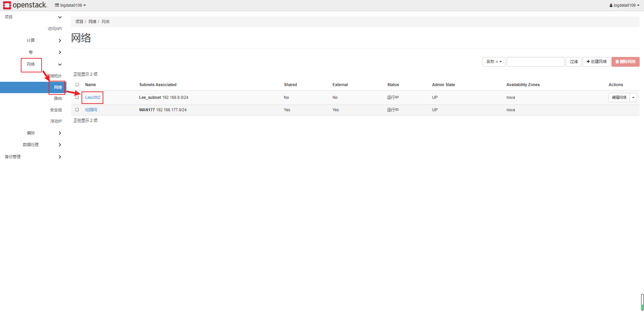Click 编辑网络 for Lee2002
The image size is (644, 317).
[x=619, y=98]
